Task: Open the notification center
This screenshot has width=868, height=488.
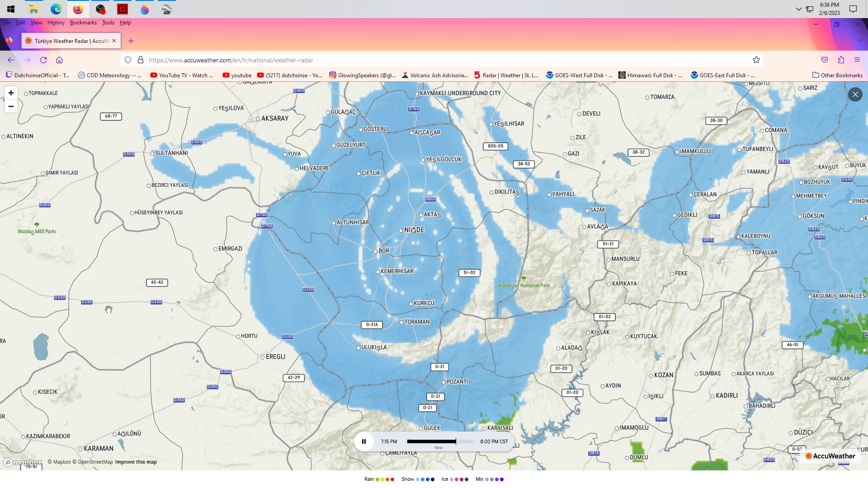Action: (853, 9)
